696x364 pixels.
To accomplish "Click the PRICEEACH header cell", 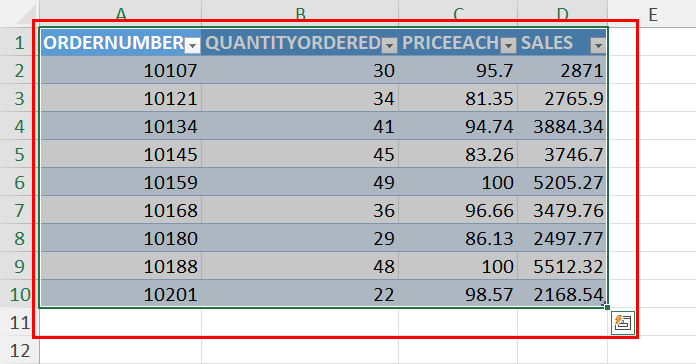I will click(x=458, y=42).
